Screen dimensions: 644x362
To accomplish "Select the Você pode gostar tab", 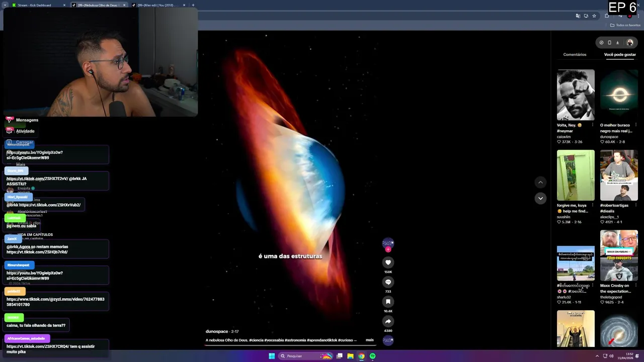I will pyautogui.click(x=620, y=54).
